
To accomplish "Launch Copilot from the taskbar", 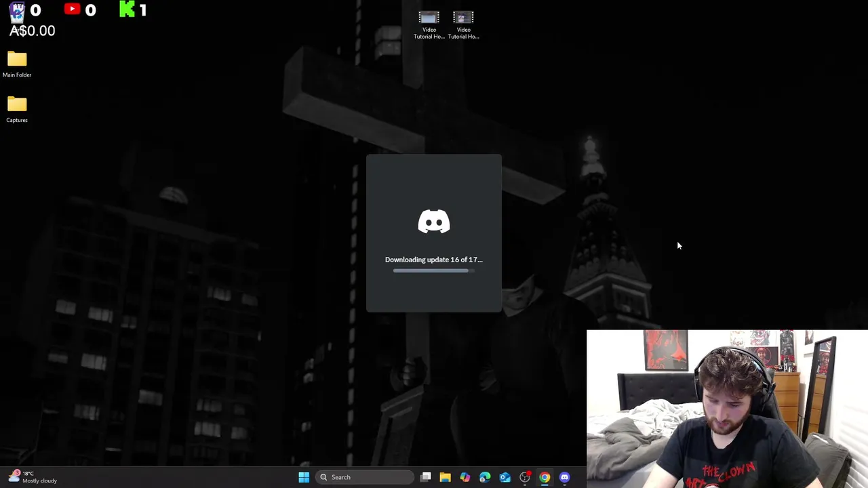I will click(x=465, y=477).
